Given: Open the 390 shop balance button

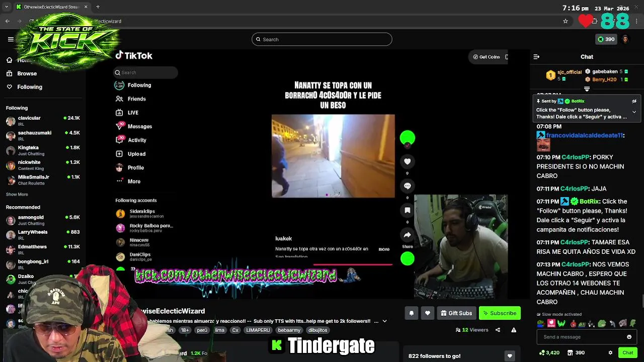Looking at the screenshot, I should tap(606, 39).
